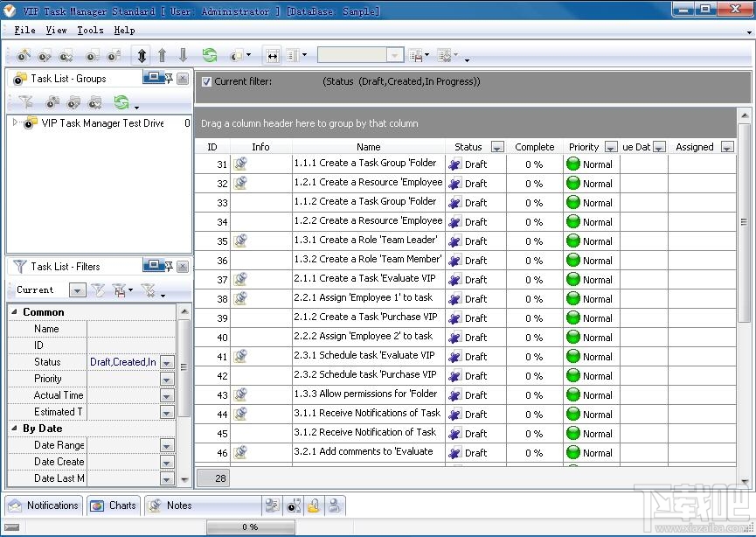Sort by the ID column header
The width and height of the screenshot is (756, 537).
212,147
